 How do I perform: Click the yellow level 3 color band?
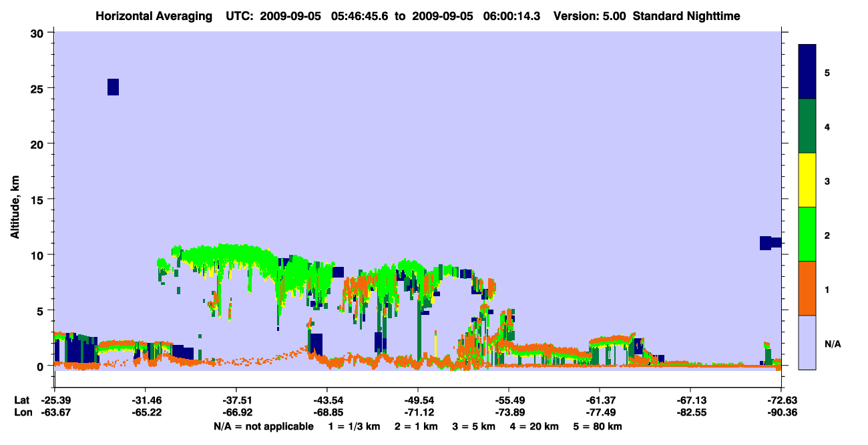807,180
